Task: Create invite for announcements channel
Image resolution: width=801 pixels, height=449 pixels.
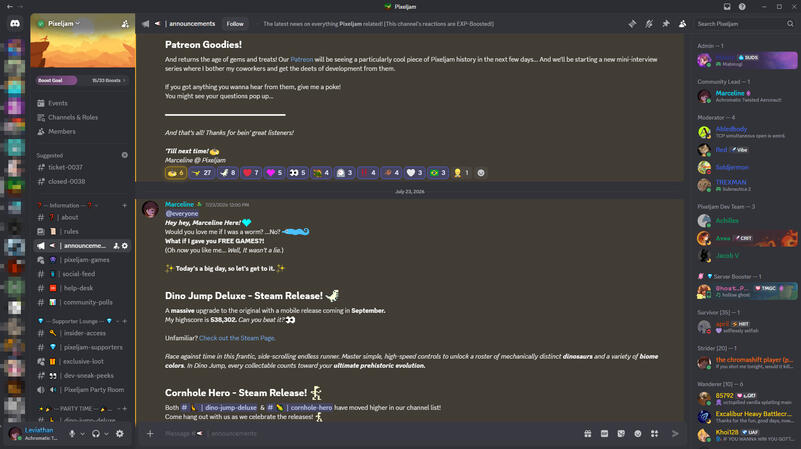Action: click(x=116, y=246)
